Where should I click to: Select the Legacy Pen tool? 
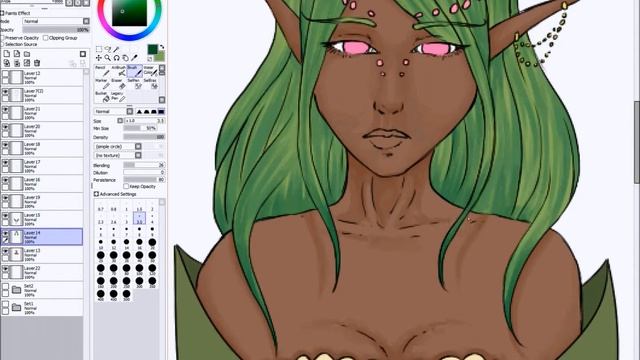(118, 97)
